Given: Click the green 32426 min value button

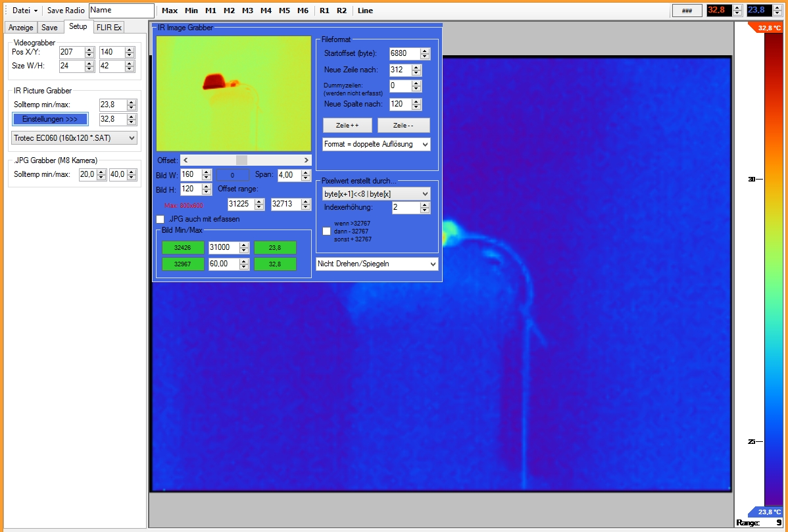Looking at the screenshot, I should [182, 247].
